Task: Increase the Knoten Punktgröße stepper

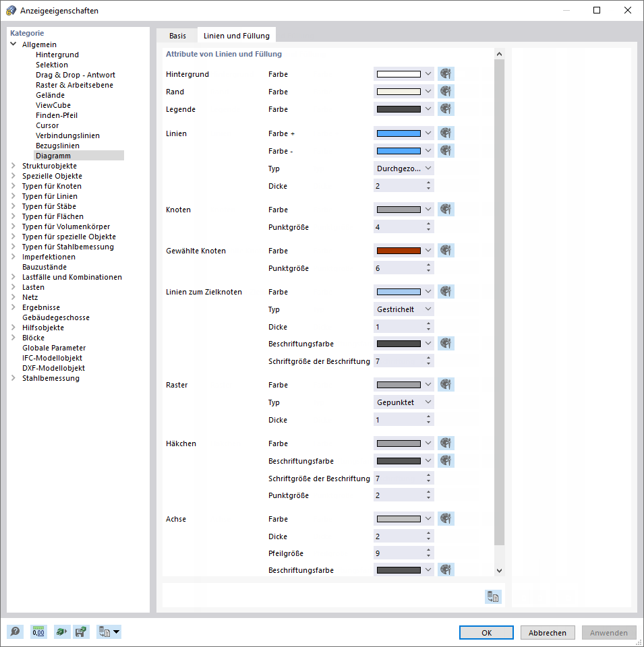Action: pyautogui.click(x=428, y=224)
